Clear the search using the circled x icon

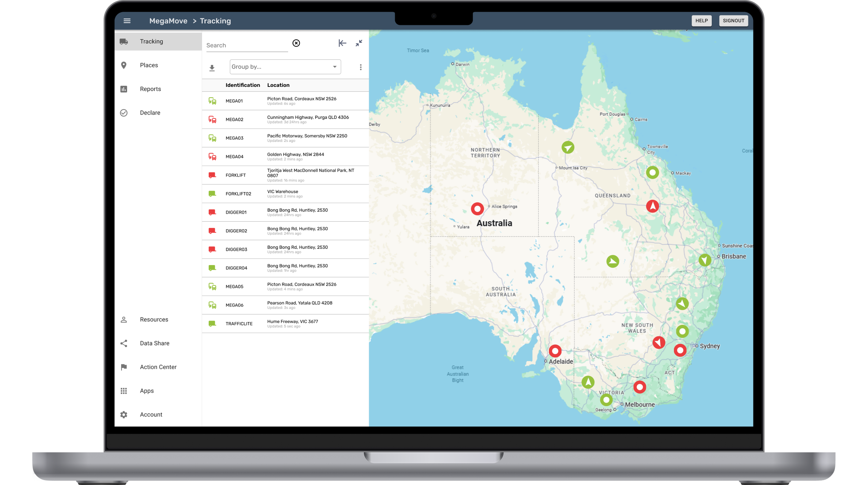point(296,43)
